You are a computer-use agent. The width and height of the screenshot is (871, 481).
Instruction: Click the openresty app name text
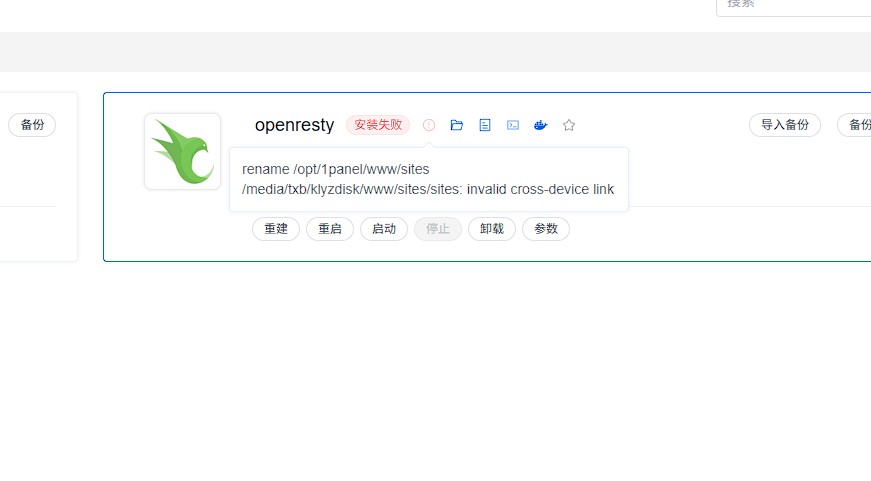tap(294, 125)
